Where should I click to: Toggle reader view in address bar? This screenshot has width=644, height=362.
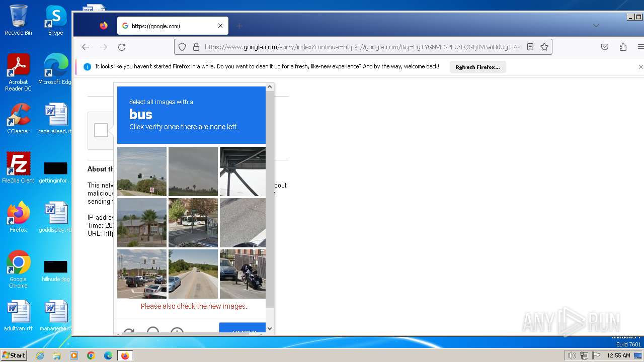click(530, 47)
